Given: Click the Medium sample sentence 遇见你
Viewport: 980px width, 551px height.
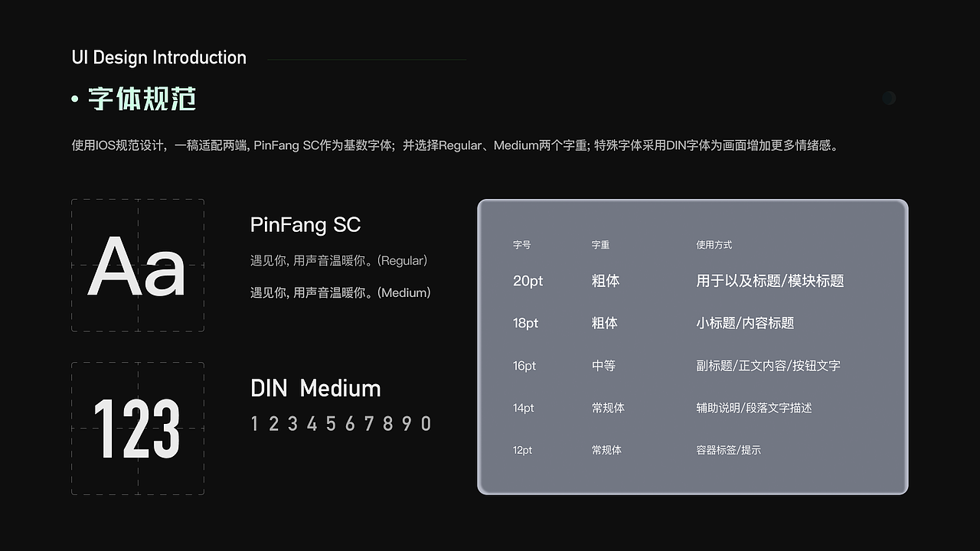Looking at the screenshot, I should pyautogui.click(x=341, y=292).
